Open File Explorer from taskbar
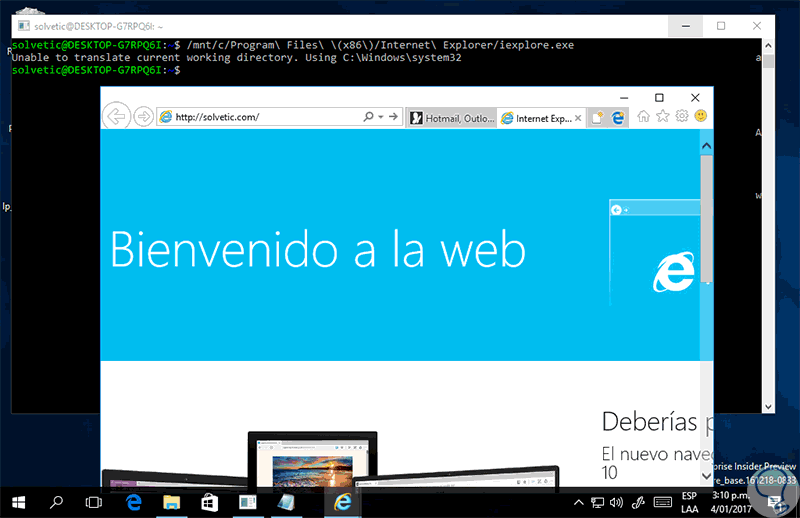Image resolution: width=800 pixels, height=518 pixels. pyautogui.click(x=171, y=503)
